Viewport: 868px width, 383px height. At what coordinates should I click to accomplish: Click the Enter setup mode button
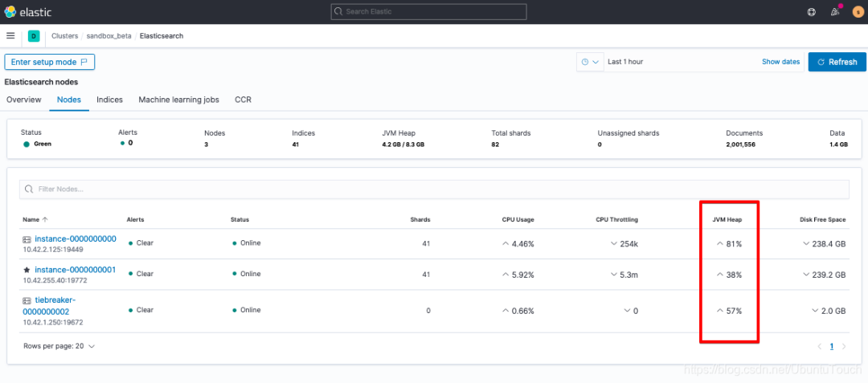point(50,62)
